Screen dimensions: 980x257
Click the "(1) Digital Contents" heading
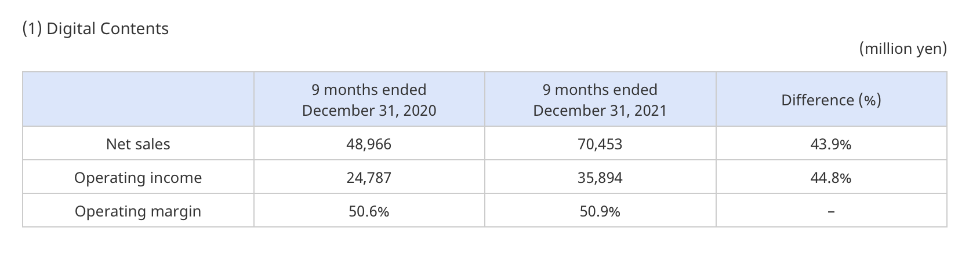tap(96, 29)
